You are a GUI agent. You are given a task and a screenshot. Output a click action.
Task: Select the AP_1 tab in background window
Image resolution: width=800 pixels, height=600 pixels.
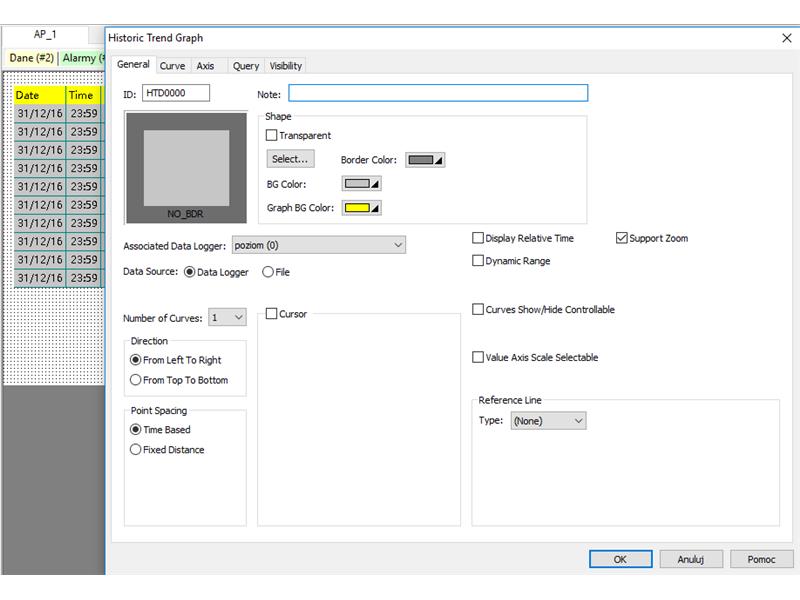[x=45, y=34]
